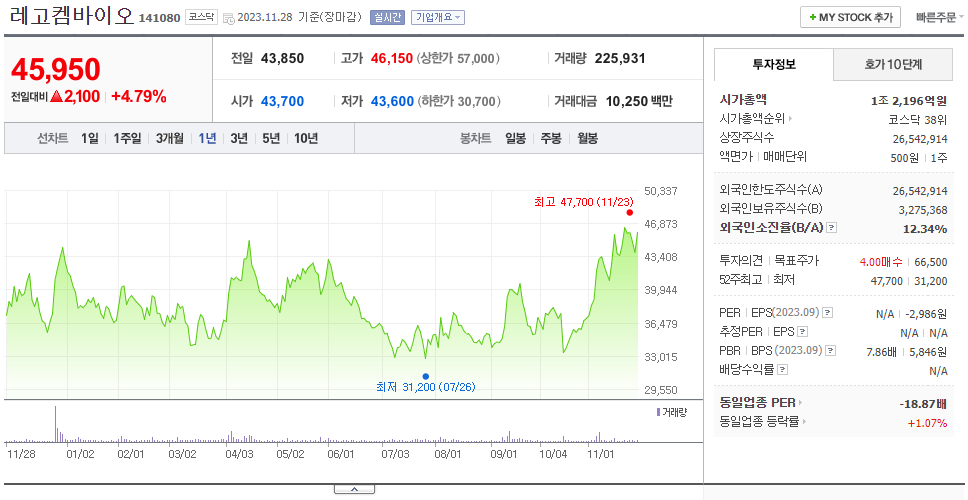Open help icon next to PER EPS(2023.09)

(828, 313)
